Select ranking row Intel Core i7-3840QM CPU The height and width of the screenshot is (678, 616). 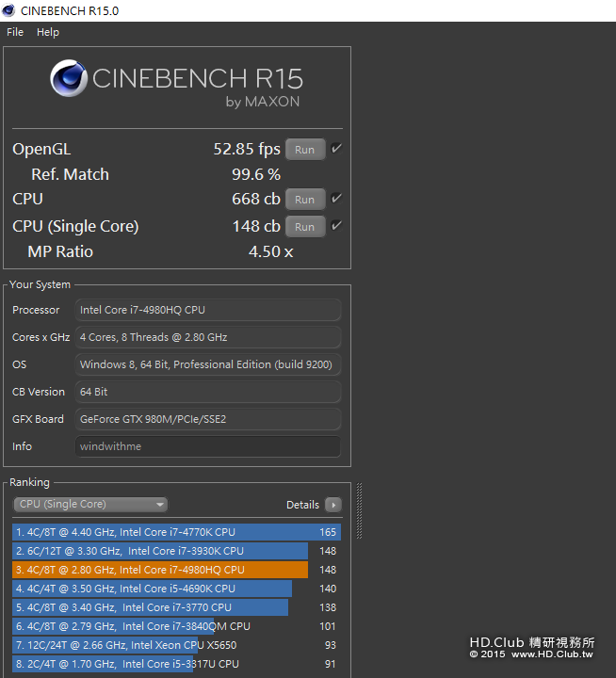176,626
